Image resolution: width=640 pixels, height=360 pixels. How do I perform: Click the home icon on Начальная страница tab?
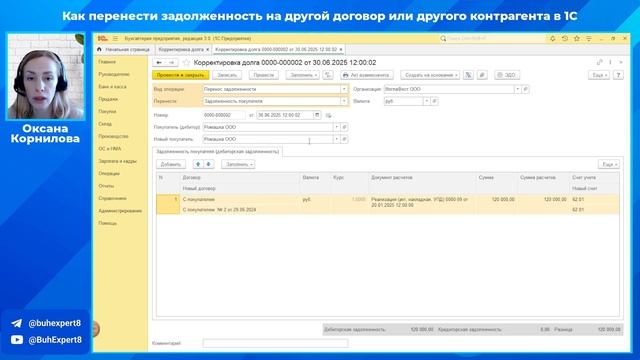coord(99,49)
